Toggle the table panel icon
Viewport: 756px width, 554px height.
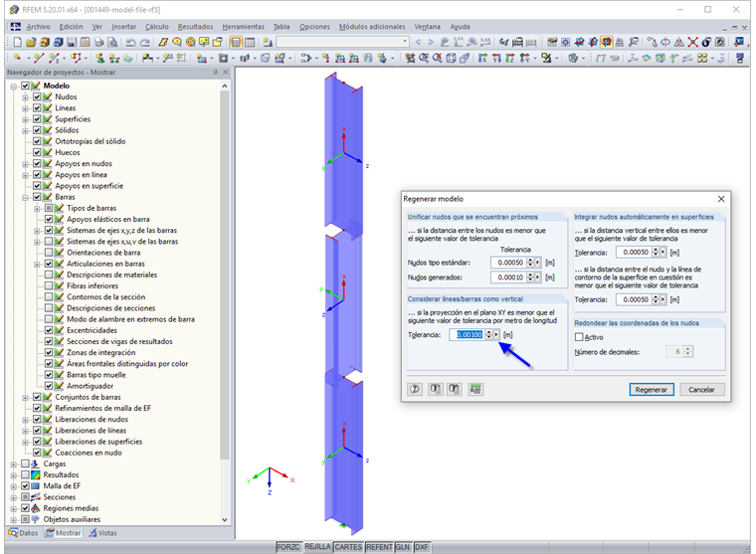coord(250,42)
